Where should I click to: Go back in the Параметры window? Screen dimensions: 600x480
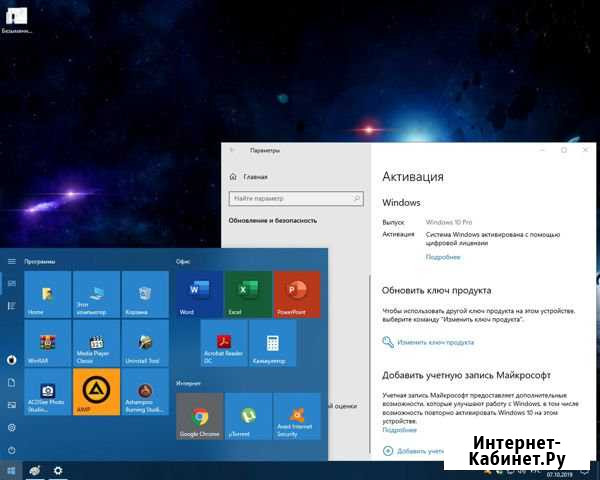tap(232, 150)
